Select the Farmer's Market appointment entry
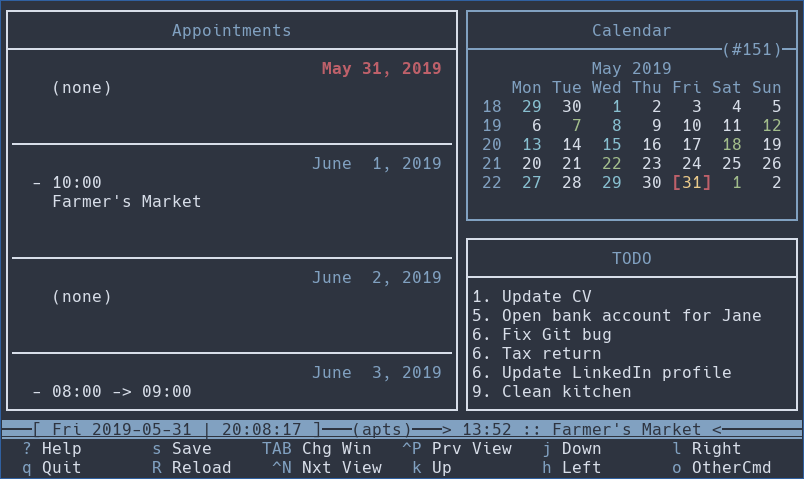 (x=127, y=202)
